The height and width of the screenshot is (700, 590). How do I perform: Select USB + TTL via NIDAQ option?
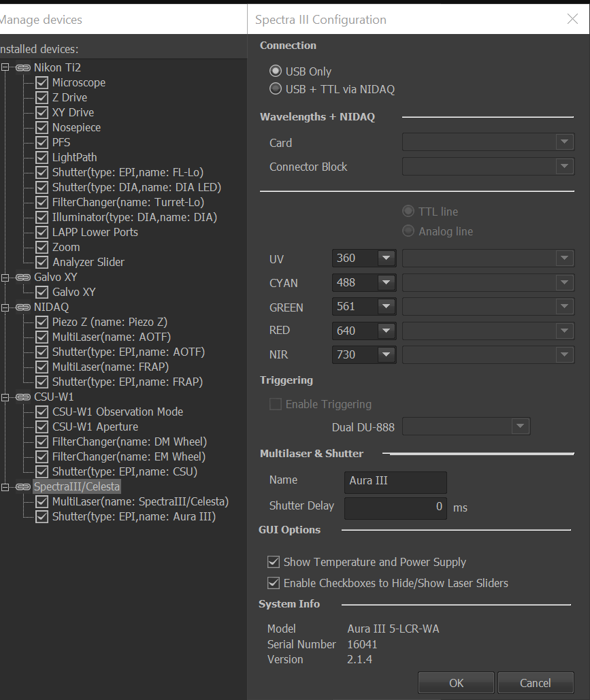coord(276,88)
